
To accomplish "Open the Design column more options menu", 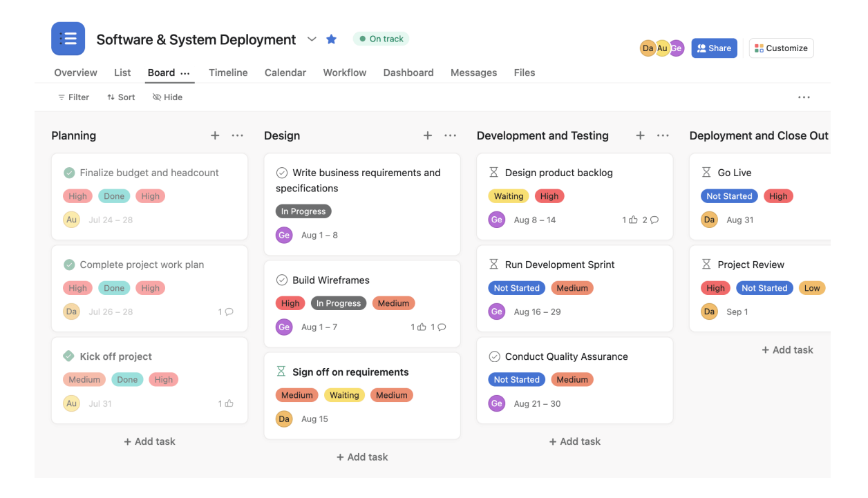I will click(x=450, y=135).
